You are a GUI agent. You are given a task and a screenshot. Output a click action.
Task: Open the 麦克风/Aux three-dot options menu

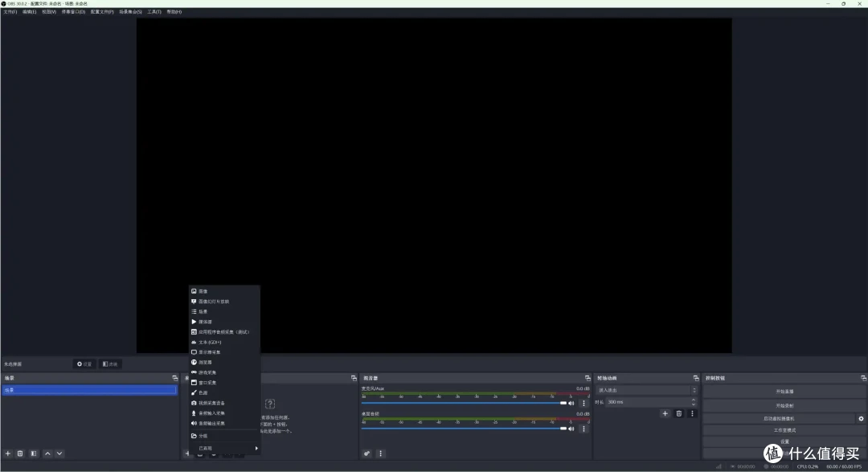pos(583,404)
